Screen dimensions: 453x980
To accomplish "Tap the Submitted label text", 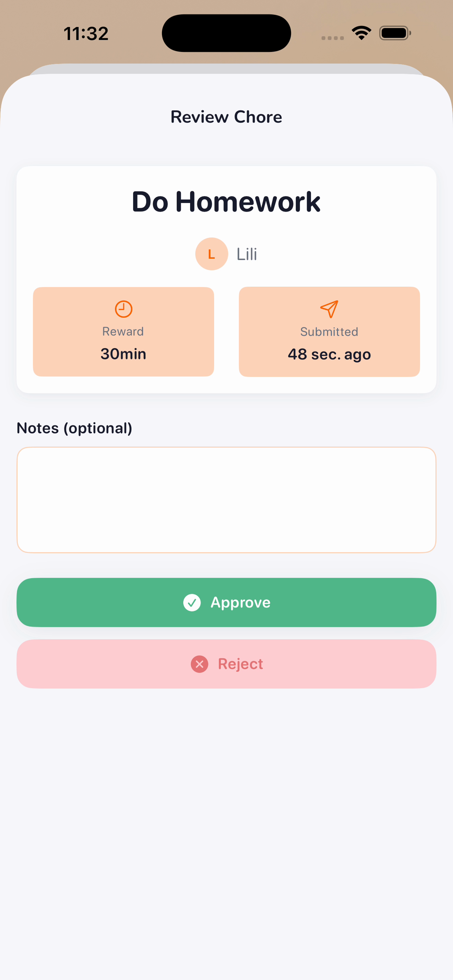I will point(329,332).
